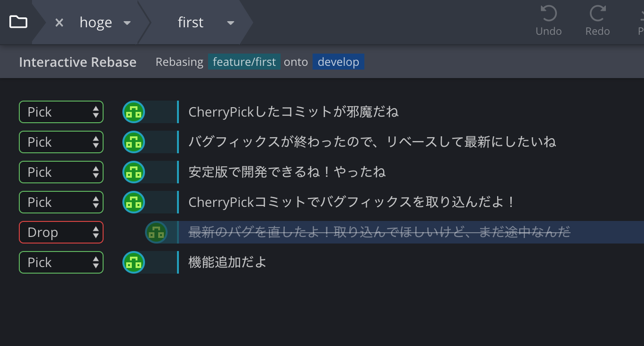Screen dimensions: 644x346
Task: Click avatar icon of 安定版で開発できるね commit
Action: pos(134,172)
